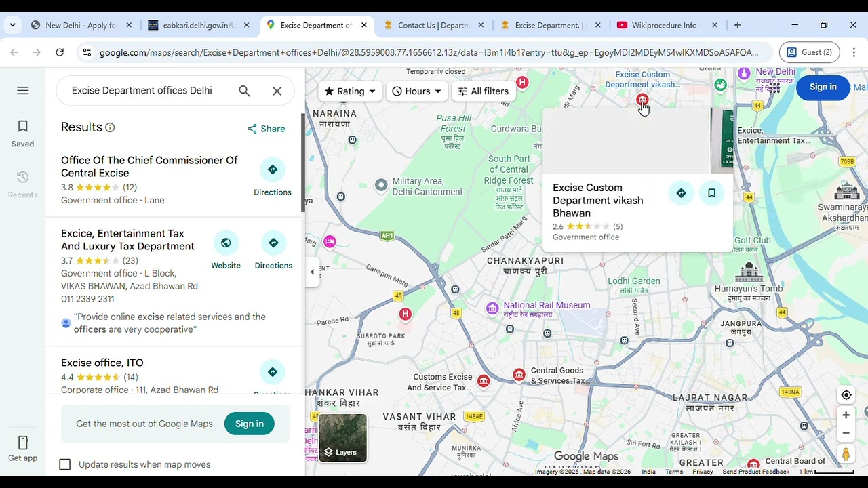Click Humayun's Tomb landmark icon

(x=749, y=271)
